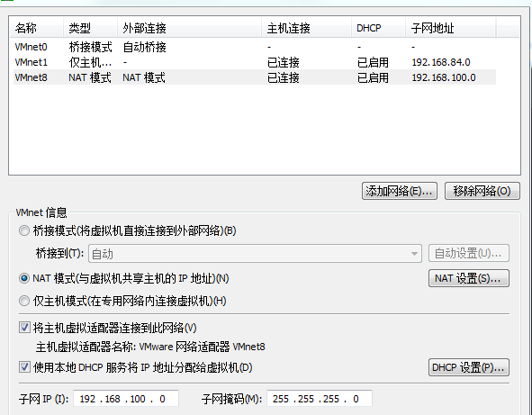Select the VMnet1 row
The height and width of the screenshot is (415, 532).
(255, 62)
